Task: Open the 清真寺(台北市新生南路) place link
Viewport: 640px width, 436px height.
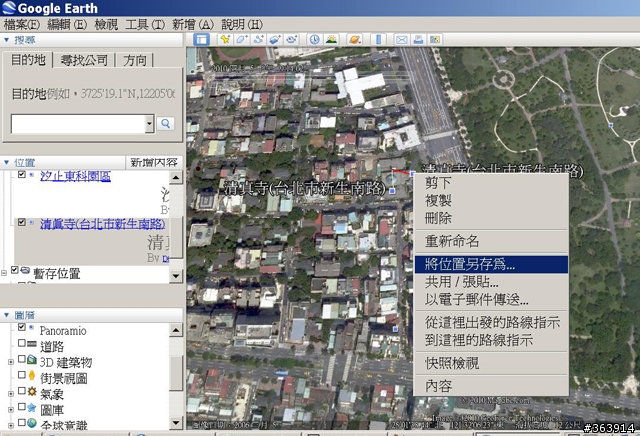Action: pos(102,224)
